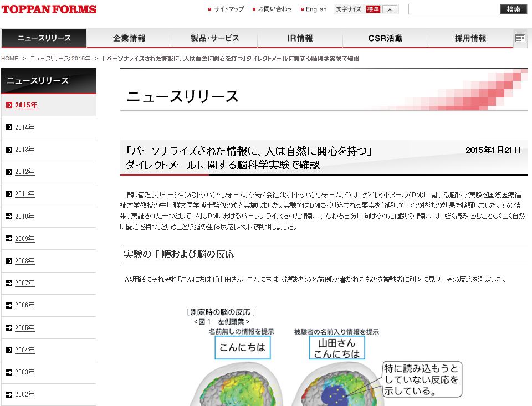The image size is (532, 406).
Task: Open the IR情報 navigation tab
Action: [300, 38]
